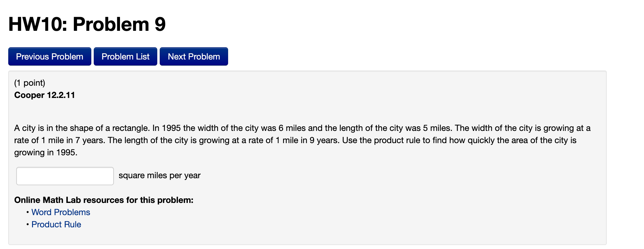Click the Cooper 12.2.11 label
The image size is (644, 249).
point(45,95)
